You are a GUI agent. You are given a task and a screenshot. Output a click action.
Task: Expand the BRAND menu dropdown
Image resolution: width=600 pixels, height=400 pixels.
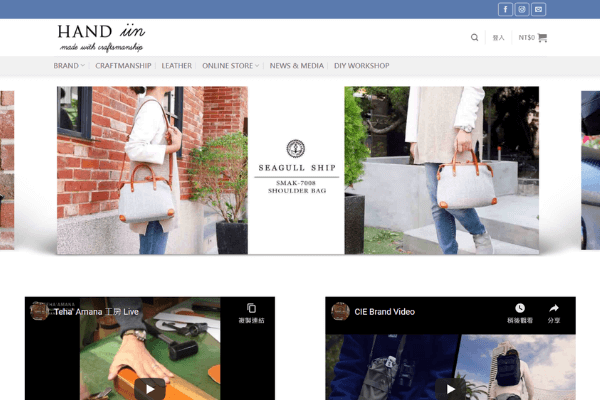tap(69, 65)
